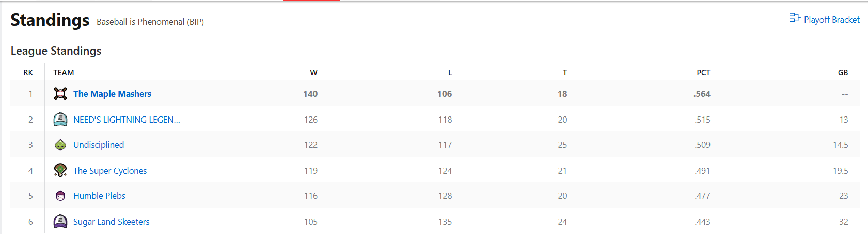The width and height of the screenshot is (868, 234).
Task: Click the Playoff Bracket bracket icon
Action: (795, 18)
